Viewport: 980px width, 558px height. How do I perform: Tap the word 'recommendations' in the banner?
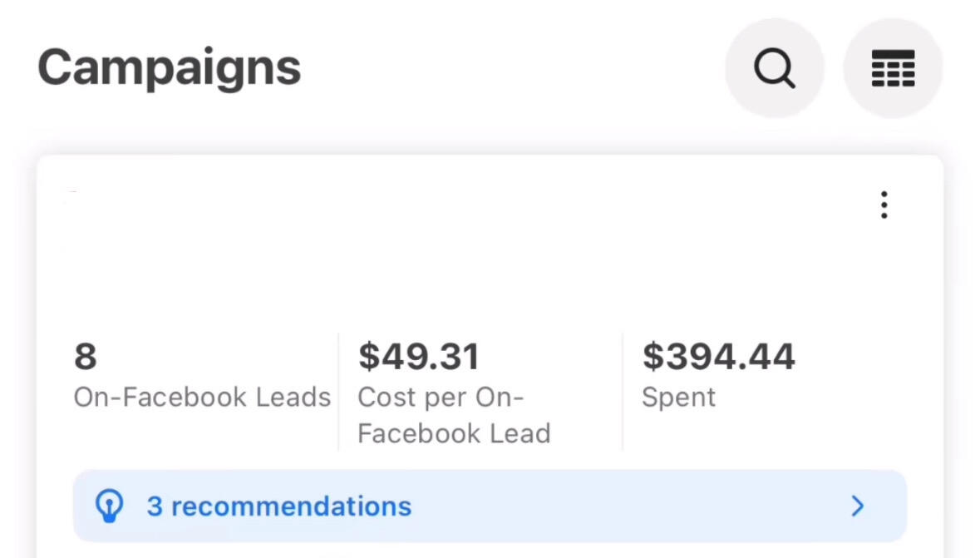[291, 506]
